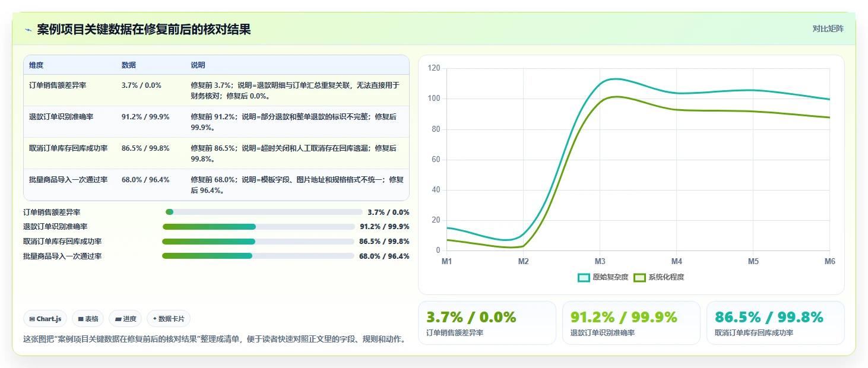
Task: Click the 取消订单库存回库成功率 progress bar
Action: 258,242
